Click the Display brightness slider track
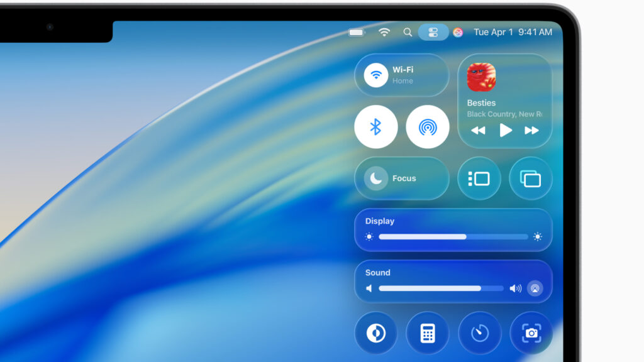The image size is (644, 362). click(453, 237)
